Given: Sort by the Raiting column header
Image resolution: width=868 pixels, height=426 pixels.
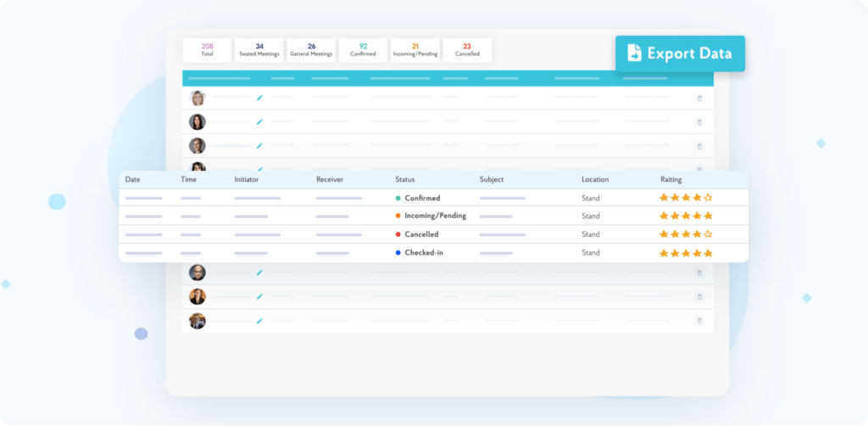Looking at the screenshot, I should click(x=671, y=180).
